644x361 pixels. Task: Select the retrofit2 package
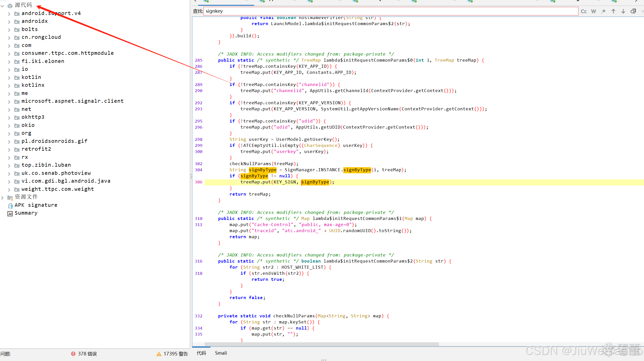pyautogui.click(x=36, y=149)
